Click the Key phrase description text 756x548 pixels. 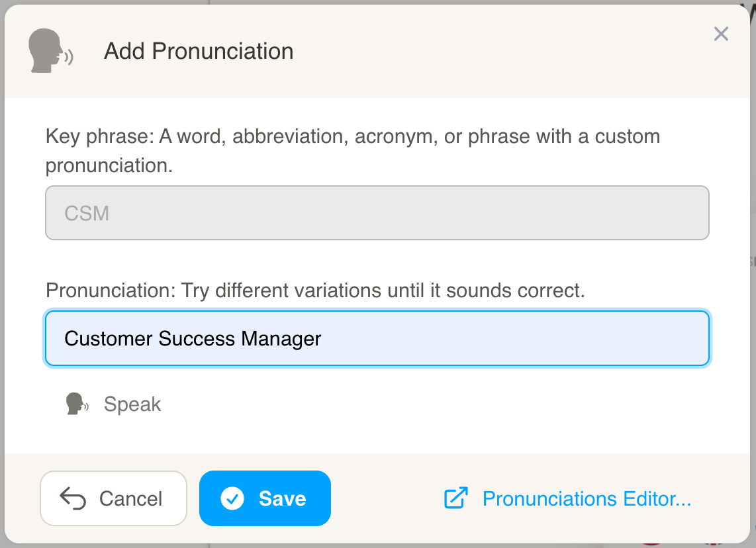pyautogui.click(x=352, y=150)
